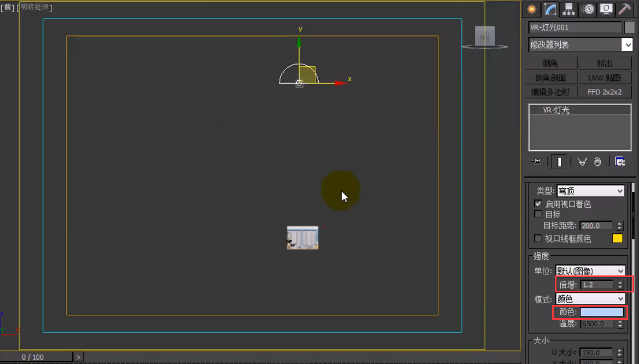This screenshot has height=364, width=639.
Task: Open the Utilities hammer tab
Action: 624,9
